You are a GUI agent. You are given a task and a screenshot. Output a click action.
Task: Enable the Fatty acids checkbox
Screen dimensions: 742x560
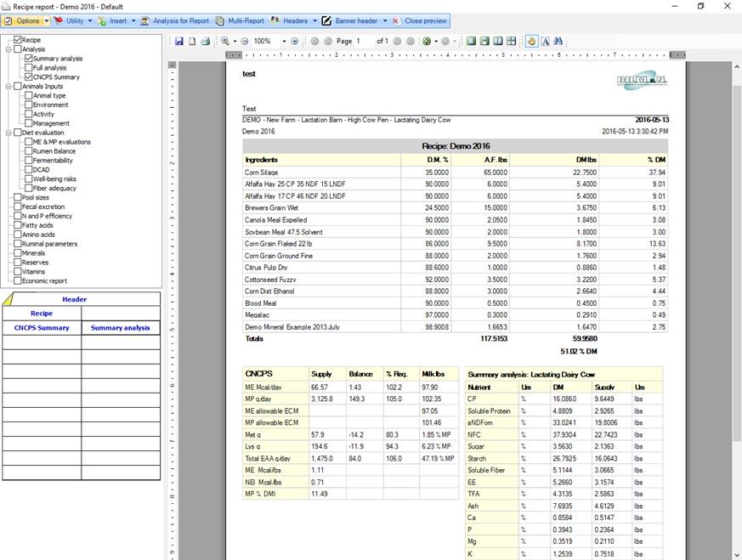point(18,225)
